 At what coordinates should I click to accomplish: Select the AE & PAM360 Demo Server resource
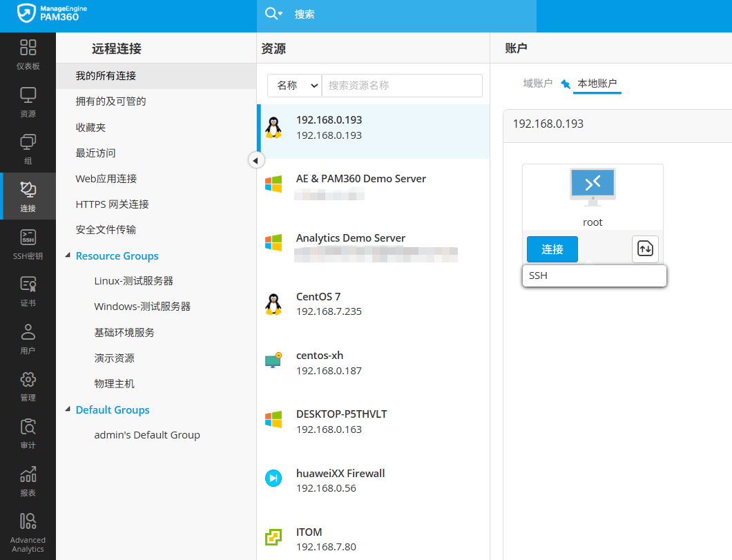(x=374, y=186)
